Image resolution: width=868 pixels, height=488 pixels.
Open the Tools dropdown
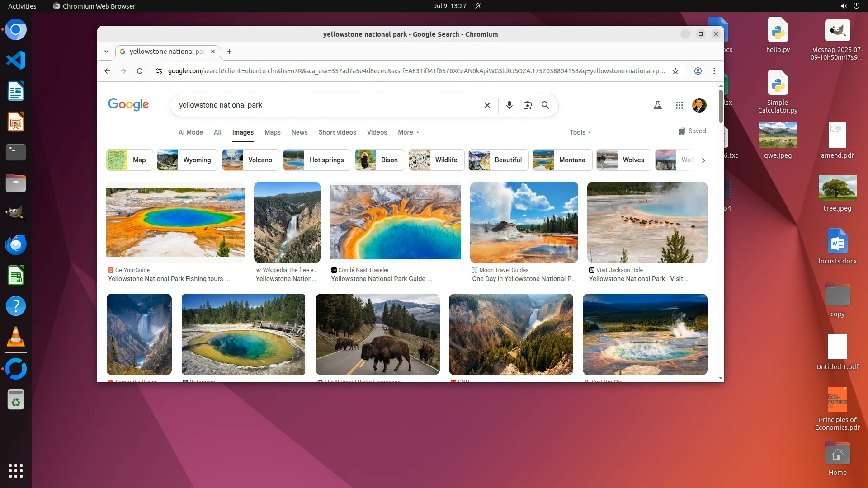pos(580,132)
